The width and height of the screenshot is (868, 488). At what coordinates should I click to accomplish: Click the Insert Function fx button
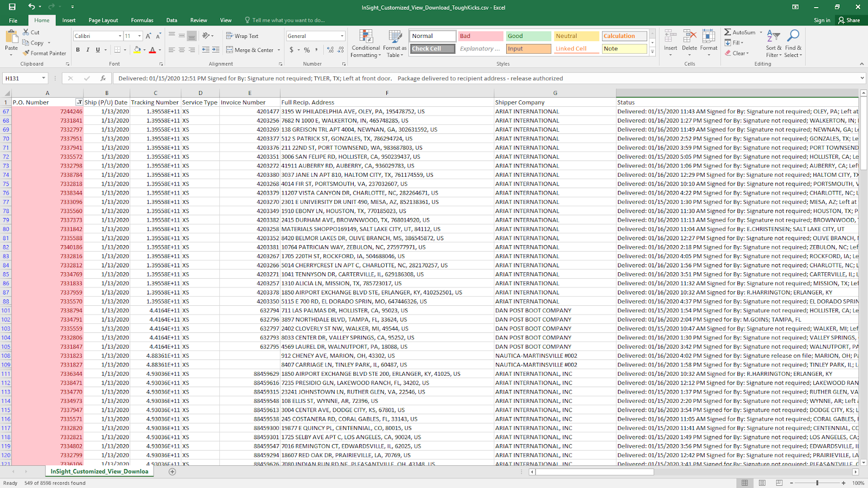[x=103, y=79]
